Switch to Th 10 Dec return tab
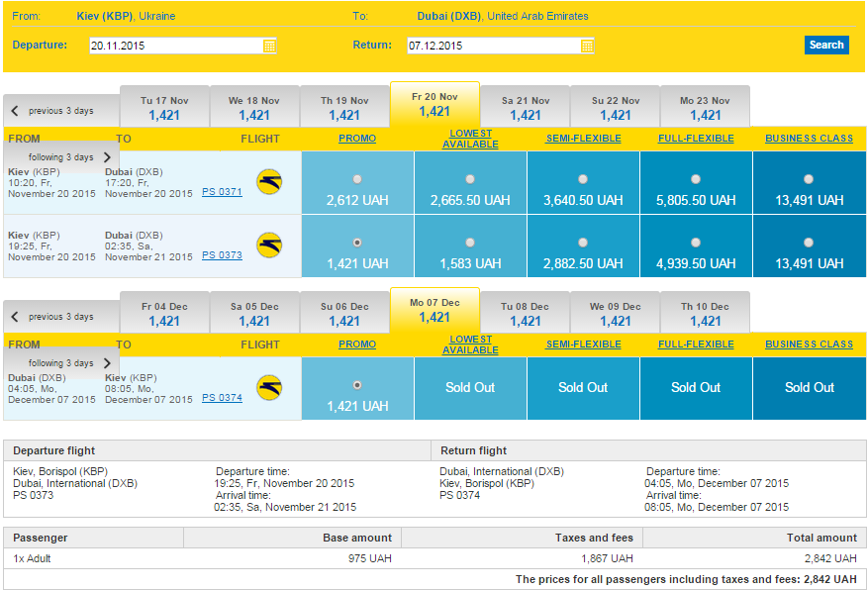Viewport: 868px width, 591px height. coord(706,314)
